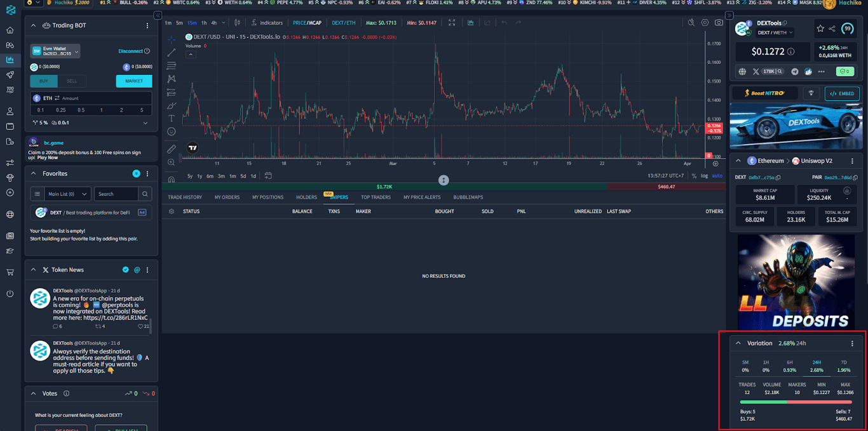Select the ruler measure tool
Screen dimensions: 868x431
pos(172,149)
